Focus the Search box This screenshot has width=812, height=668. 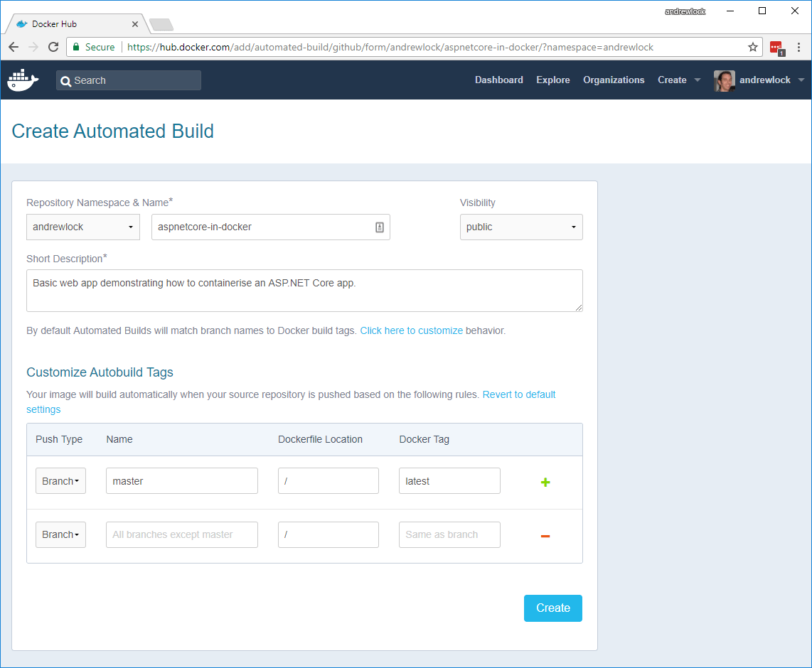tap(129, 80)
